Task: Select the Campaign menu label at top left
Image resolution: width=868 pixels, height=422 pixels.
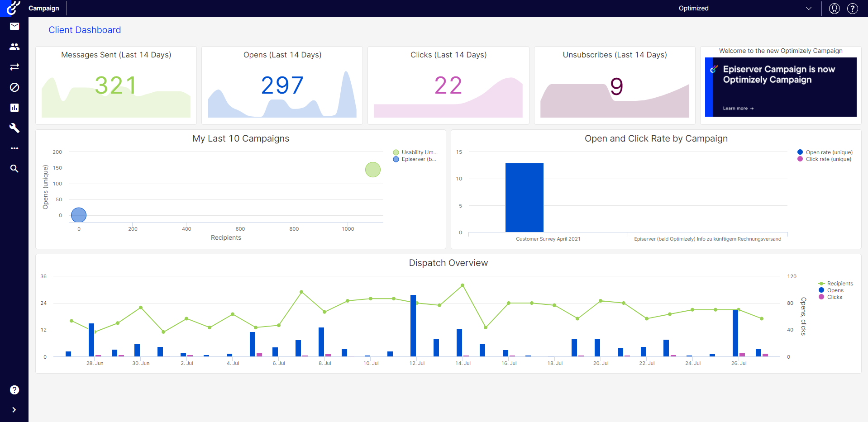Action: point(43,8)
